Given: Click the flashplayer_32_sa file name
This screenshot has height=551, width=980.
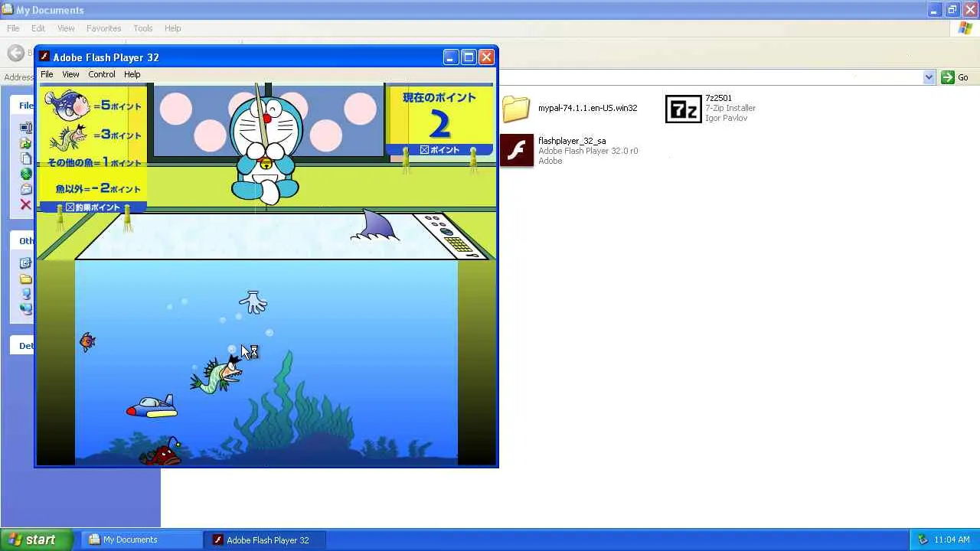Looking at the screenshot, I should (572, 141).
